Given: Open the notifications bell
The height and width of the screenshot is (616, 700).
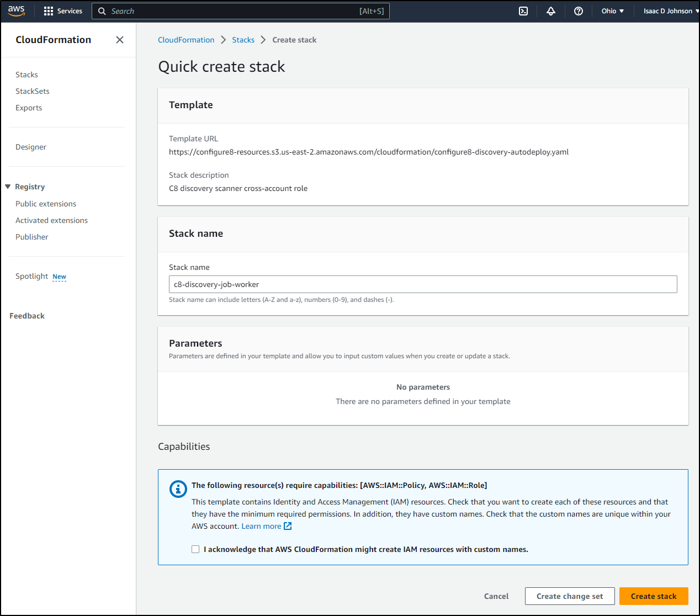Looking at the screenshot, I should point(551,11).
